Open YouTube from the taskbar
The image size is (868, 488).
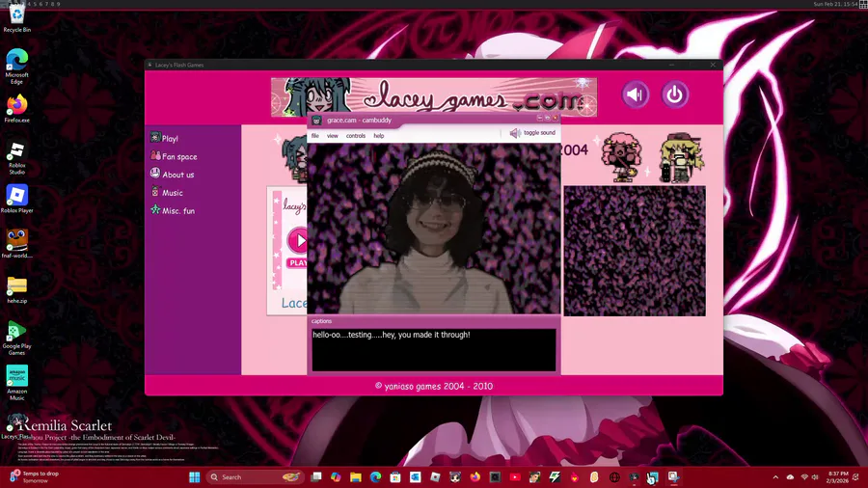515,477
